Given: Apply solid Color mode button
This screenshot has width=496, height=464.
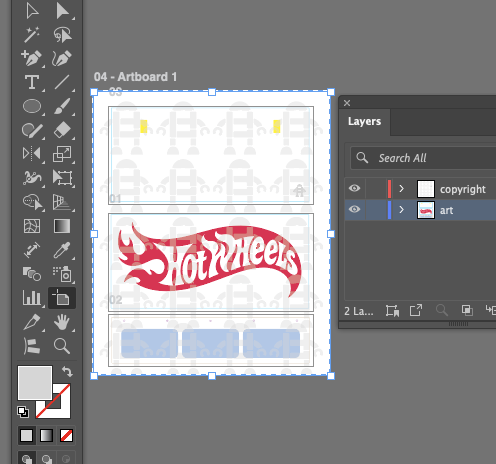Looking at the screenshot, I should click(x=26, y=435).
